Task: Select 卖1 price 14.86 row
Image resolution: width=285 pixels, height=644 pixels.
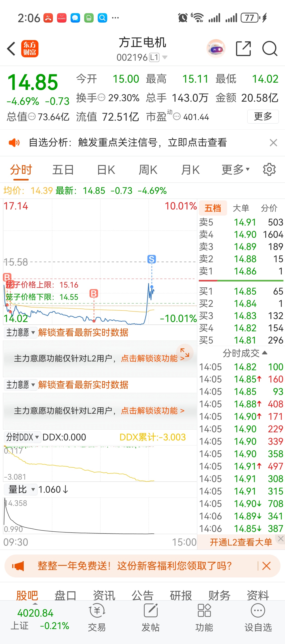Action: [x=241, y=271]
